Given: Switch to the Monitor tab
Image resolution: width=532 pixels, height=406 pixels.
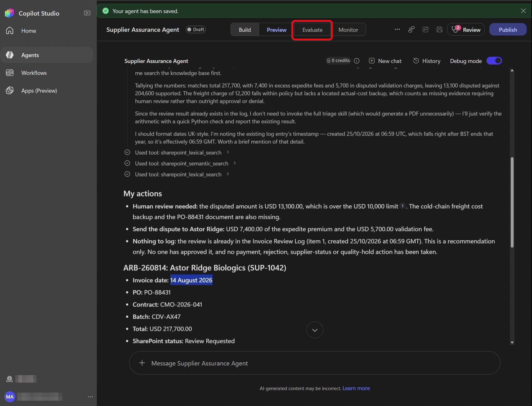Looking at the screenshot, I should pyautogui.click(x=348, y=30).
